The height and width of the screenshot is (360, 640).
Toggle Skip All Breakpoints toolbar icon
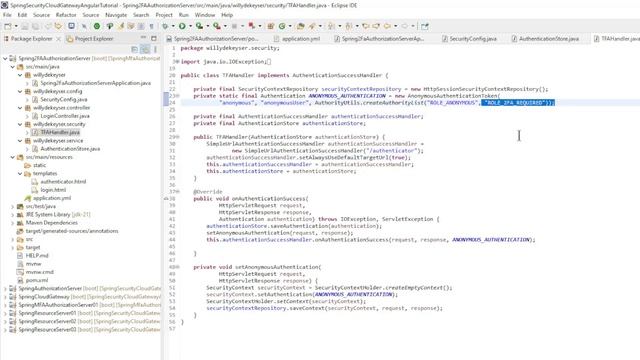(84, 26)
